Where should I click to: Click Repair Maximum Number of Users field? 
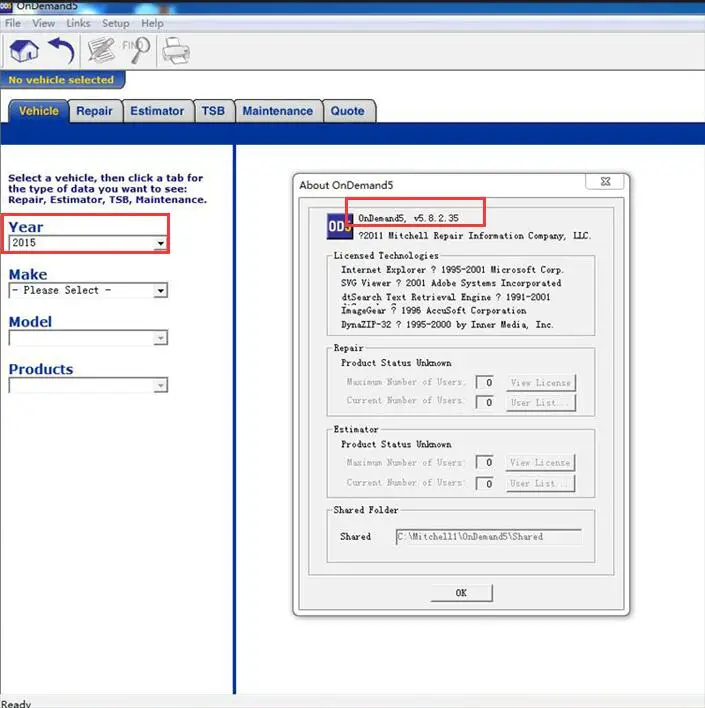(485, 382)
